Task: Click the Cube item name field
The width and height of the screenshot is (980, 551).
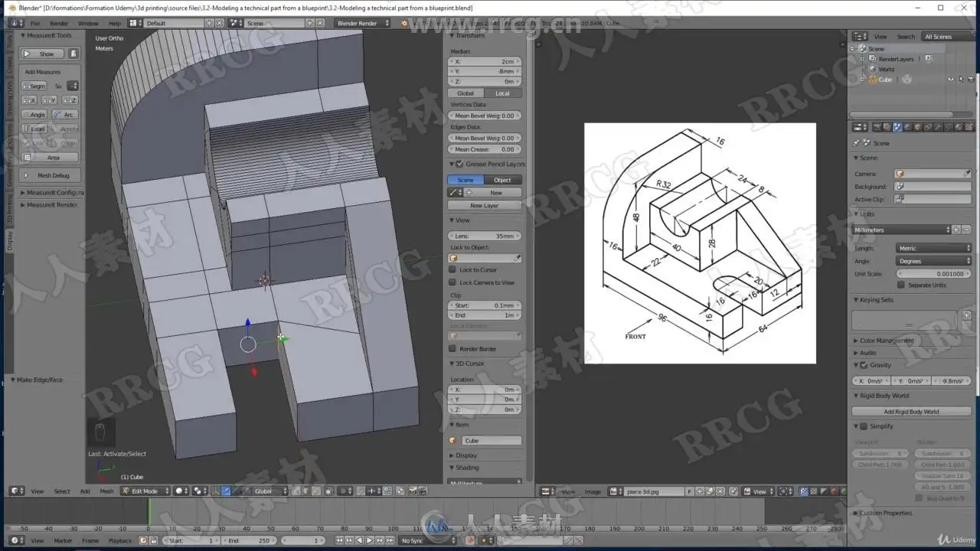Action: 491,441
